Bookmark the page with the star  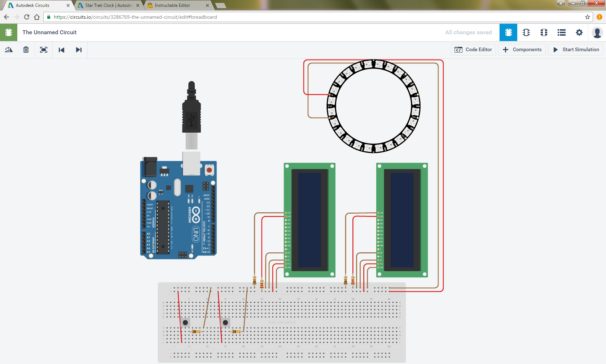(587, 17)
